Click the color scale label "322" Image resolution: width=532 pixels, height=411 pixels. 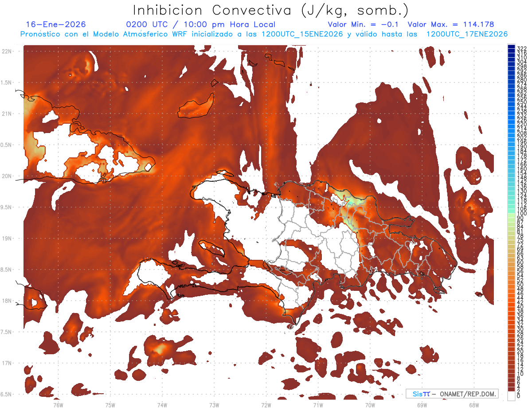point(521,48)
